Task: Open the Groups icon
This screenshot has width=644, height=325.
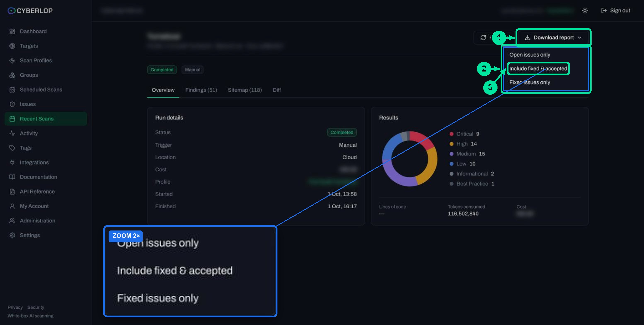Action: [x=12, y=75]
